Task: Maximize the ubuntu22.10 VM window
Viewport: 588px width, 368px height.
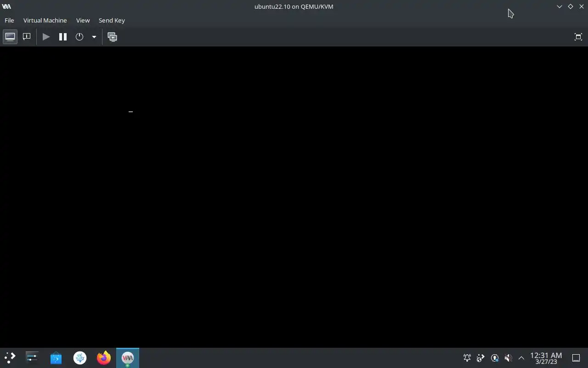Action: point(571,6)
